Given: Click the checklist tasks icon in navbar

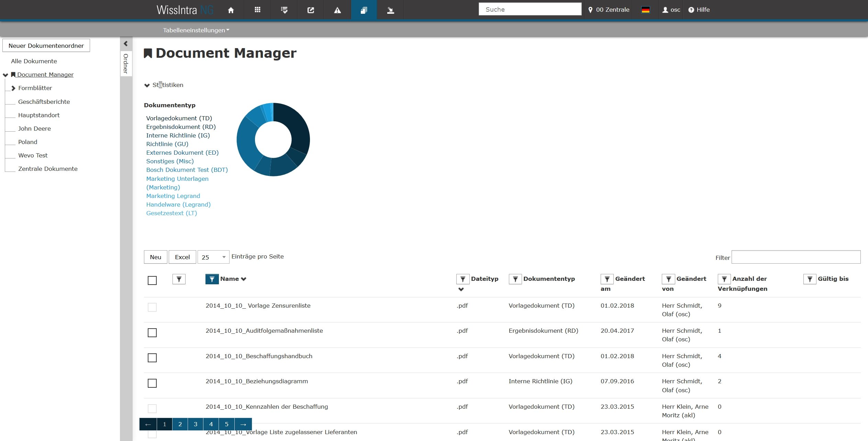Looking at the screenshot, I should [x=284, y=10].
